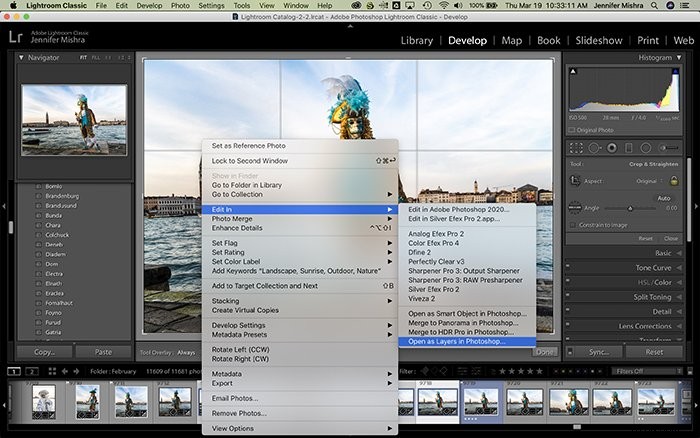Set filter rating using the star icons

521,371
